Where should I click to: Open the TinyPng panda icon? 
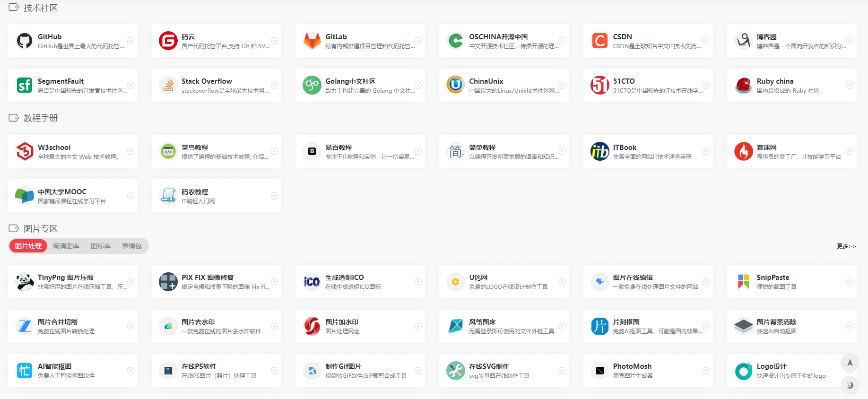tap(25, 282)
